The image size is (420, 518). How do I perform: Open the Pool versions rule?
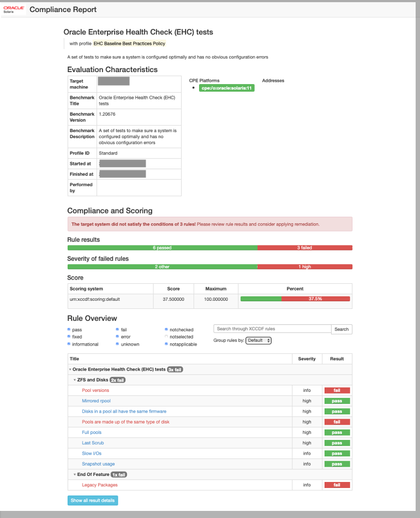pyautogui.click(x=95, y=390)
